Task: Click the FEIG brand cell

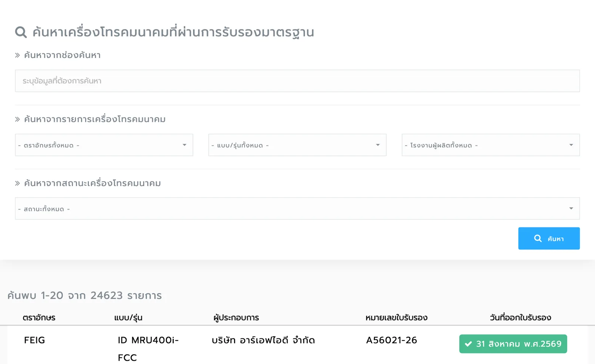Action: tap(35, 340)
